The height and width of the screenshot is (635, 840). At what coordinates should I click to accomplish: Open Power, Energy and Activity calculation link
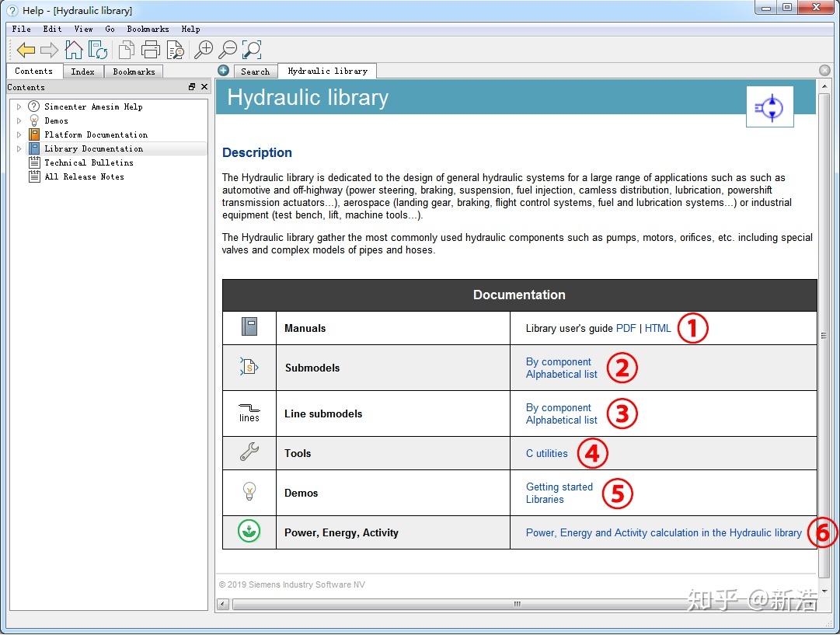664,532
